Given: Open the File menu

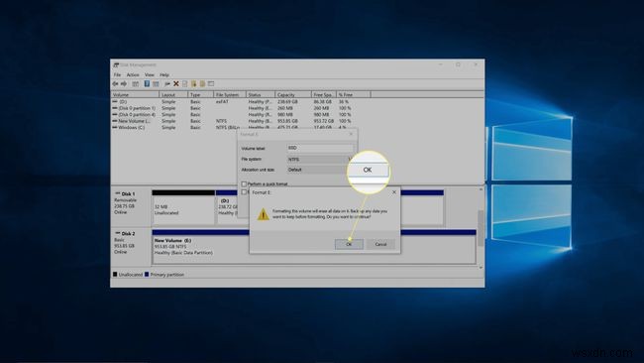Looking at the screenshot, I should (117, 74).
